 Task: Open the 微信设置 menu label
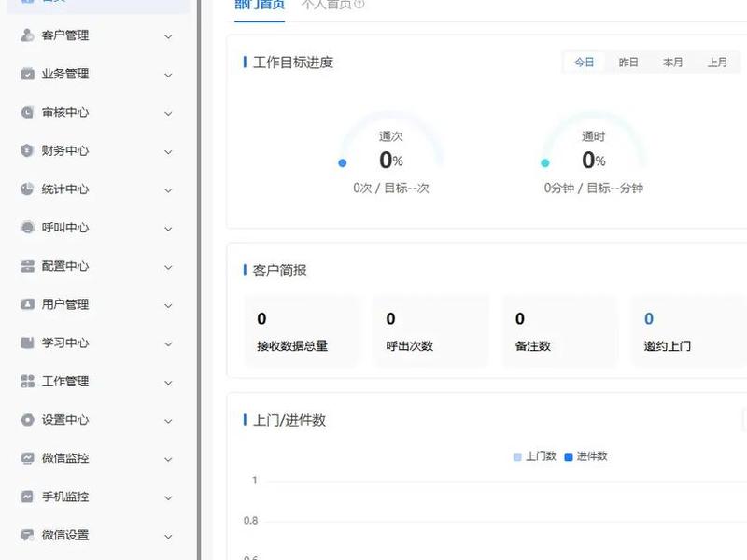(65, 535)
